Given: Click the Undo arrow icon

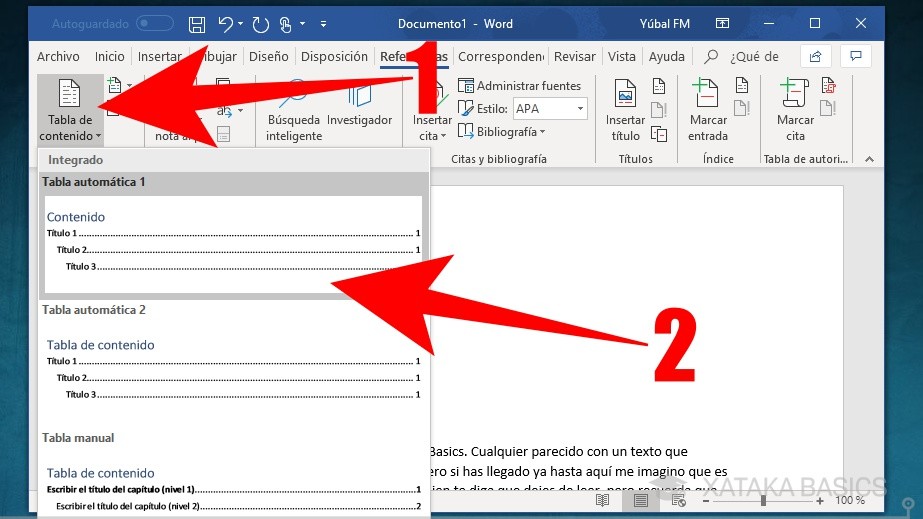Looking at the screenshot, I should tap(226, 24).
